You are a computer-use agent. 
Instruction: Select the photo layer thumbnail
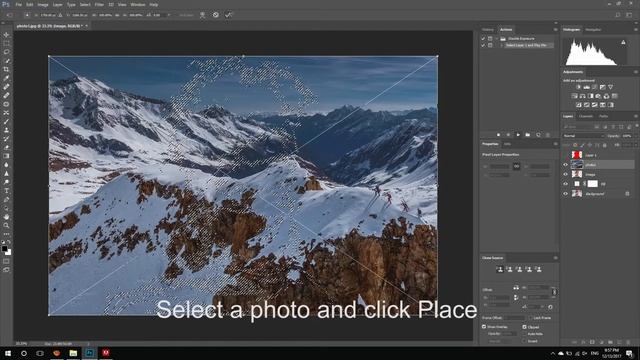click(577, 165)
